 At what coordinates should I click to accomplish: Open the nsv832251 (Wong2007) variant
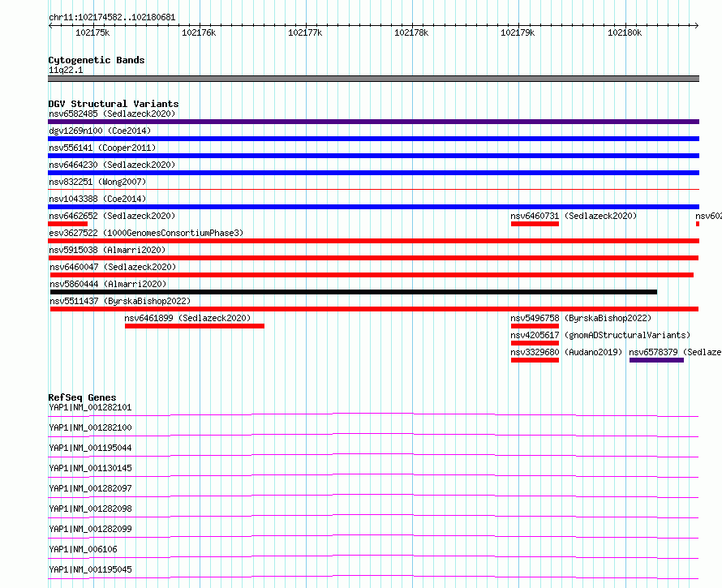[97, 182]
